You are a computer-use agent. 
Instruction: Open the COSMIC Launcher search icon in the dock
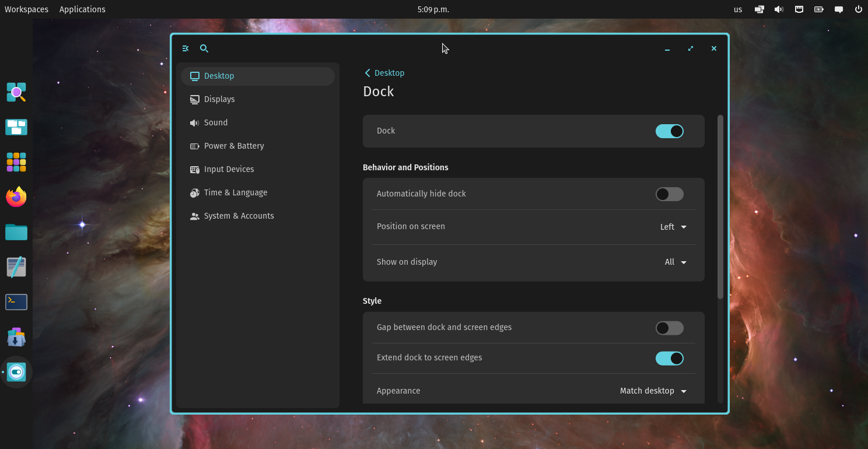coord(16,92)
